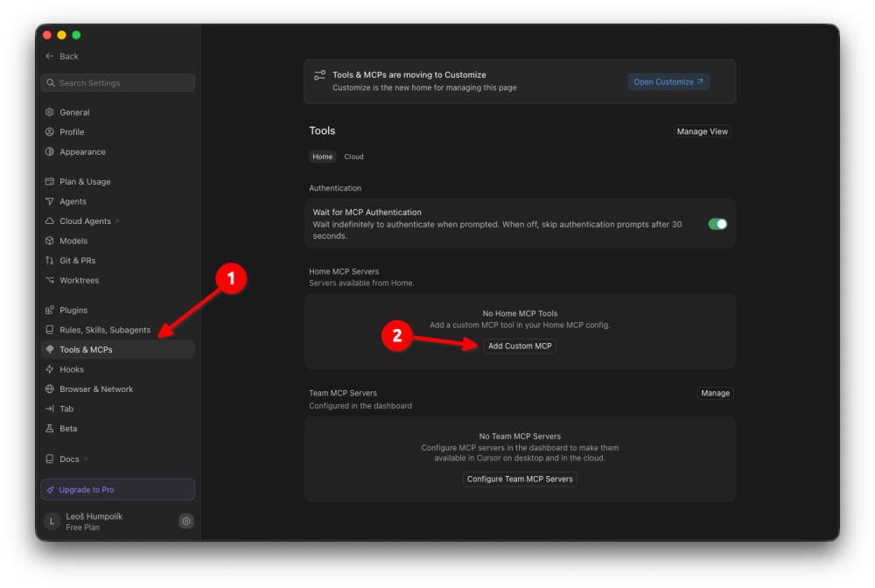This screenshot has width=875, height=588.
Task: Click the General gear icon in sidebar
Action: (50, 112)
